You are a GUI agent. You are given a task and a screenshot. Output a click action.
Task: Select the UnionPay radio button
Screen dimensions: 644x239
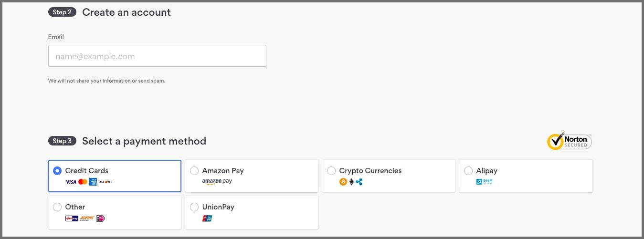(194, 207)
